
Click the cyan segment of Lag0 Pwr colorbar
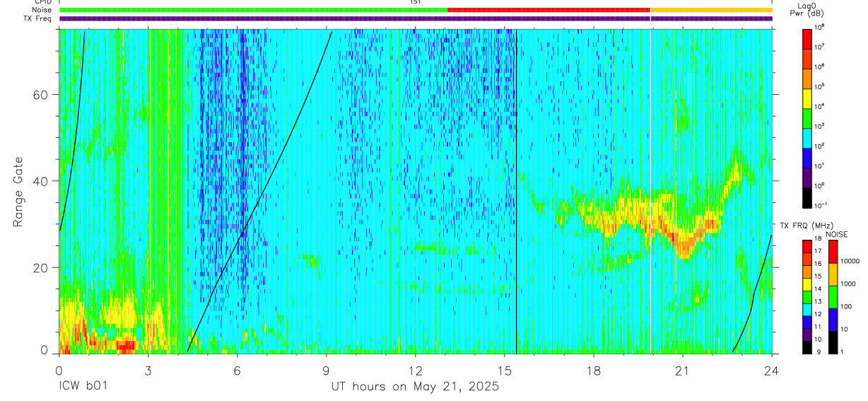[x=808, y=137]
